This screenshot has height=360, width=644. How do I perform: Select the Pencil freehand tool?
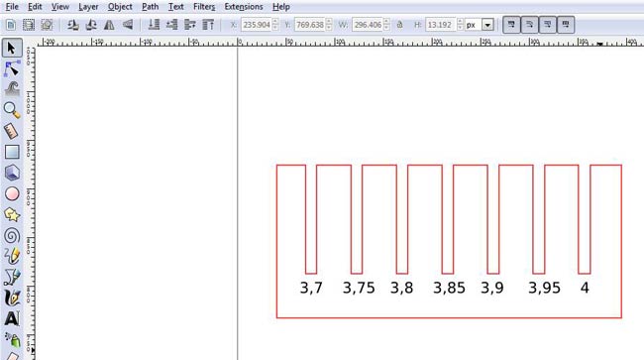click(x=12, y=256)
